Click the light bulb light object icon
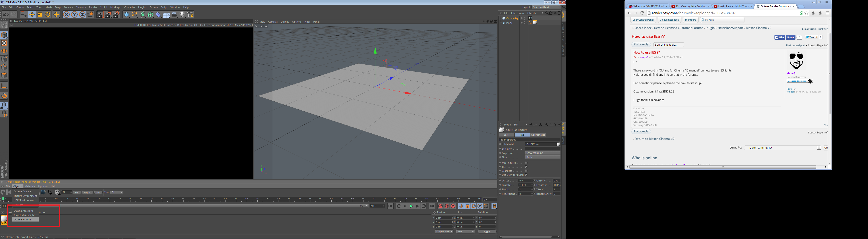868x239 pixels. [x=182, y=15]
